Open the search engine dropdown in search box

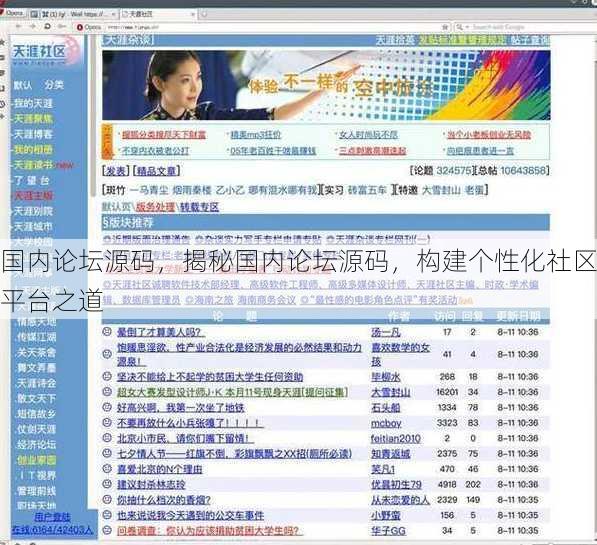point(462,27)
